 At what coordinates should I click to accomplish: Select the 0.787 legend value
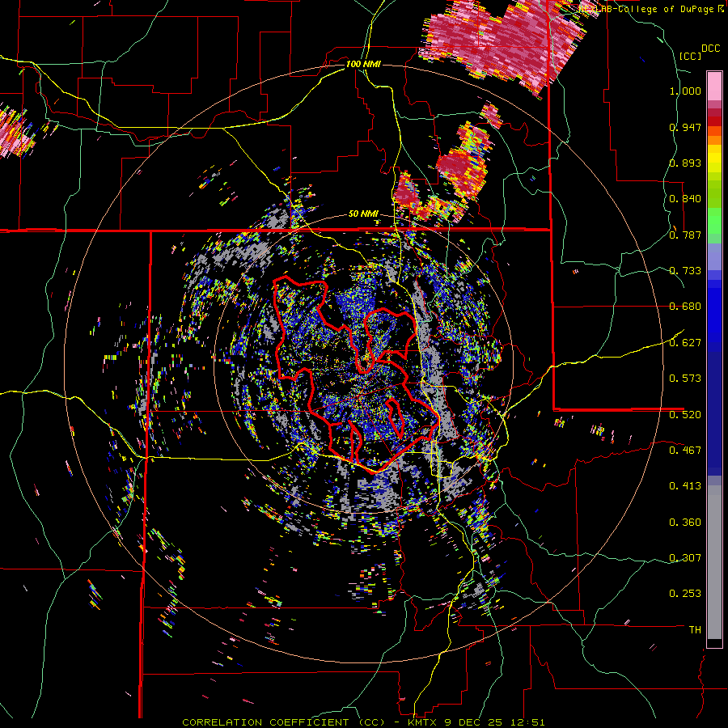[685, 235]
